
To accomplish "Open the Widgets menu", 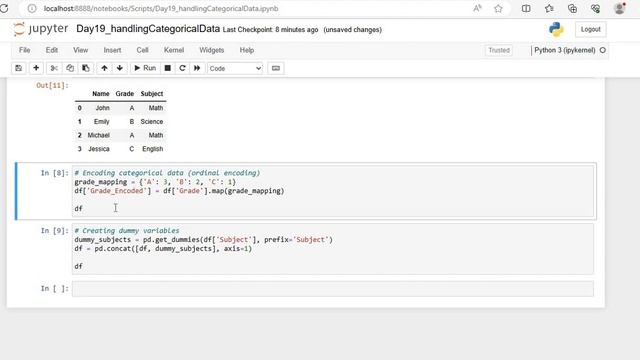I will tap(211, 50).
